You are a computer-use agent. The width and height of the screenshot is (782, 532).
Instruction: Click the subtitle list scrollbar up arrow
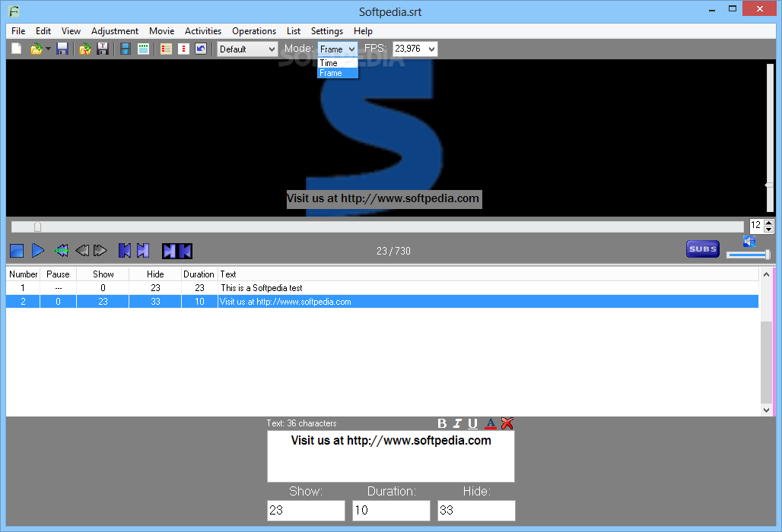(x=767, y=274)
